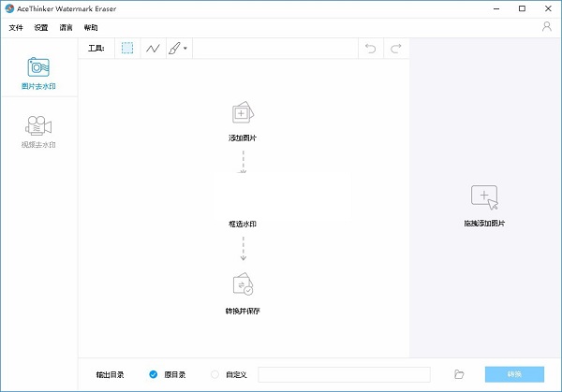Open the brush tool dropdown arrow
This screenshot has height=392, width=562.
(185, 48)
